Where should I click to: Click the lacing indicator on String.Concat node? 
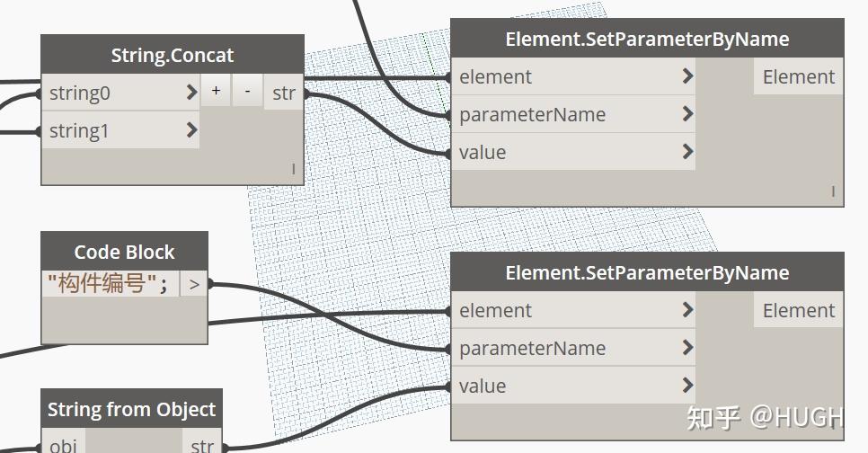pyautogui.click(x=294, y=169)
